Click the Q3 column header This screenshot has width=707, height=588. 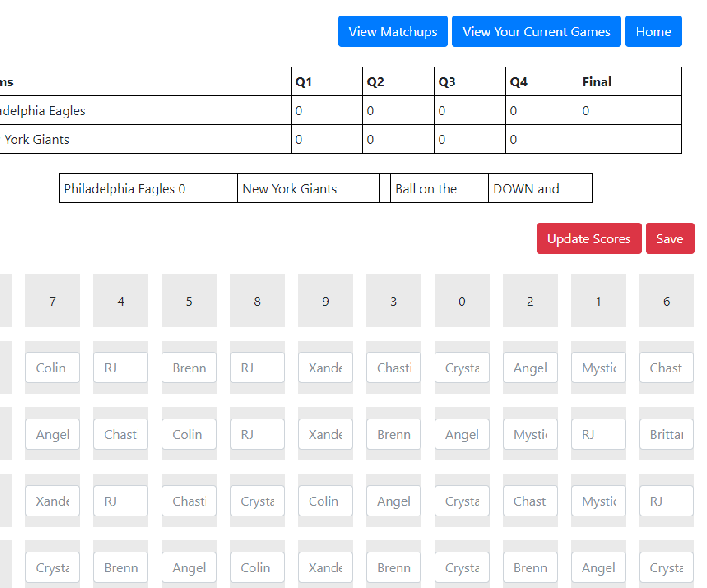[470, 81]
